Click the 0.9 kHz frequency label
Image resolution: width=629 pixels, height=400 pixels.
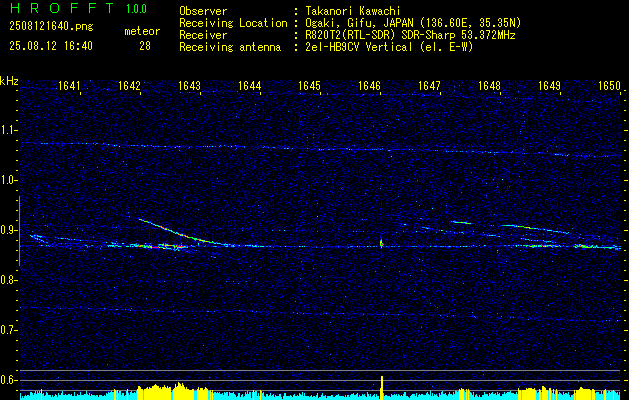click(x=8, y=230)
